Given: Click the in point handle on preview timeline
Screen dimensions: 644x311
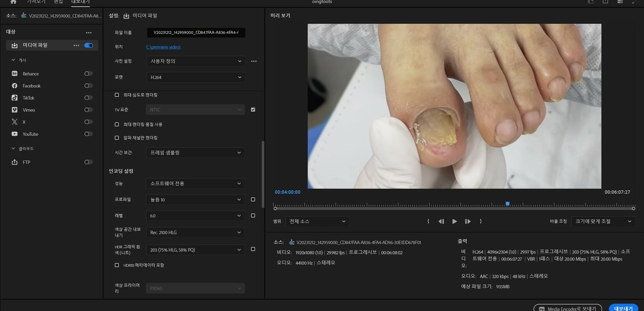Looking at the screenshot, I should [275, 208].
